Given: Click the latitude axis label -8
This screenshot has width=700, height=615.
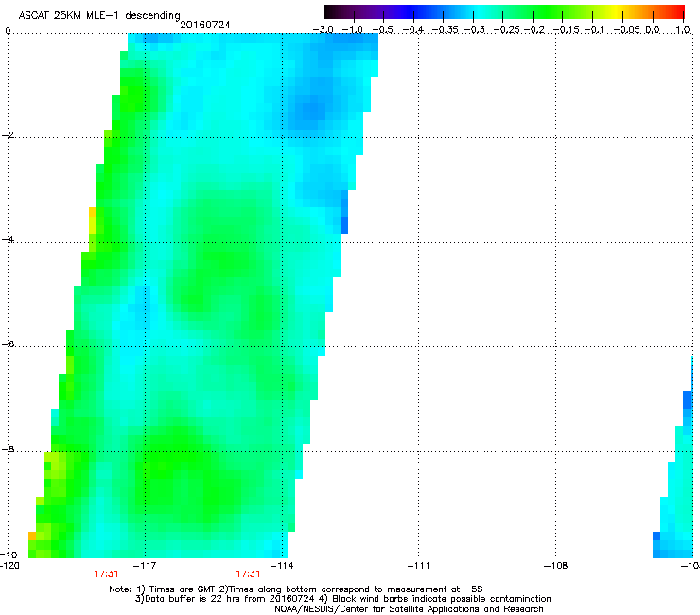Looking at the screenshot, I should [9, 448].
